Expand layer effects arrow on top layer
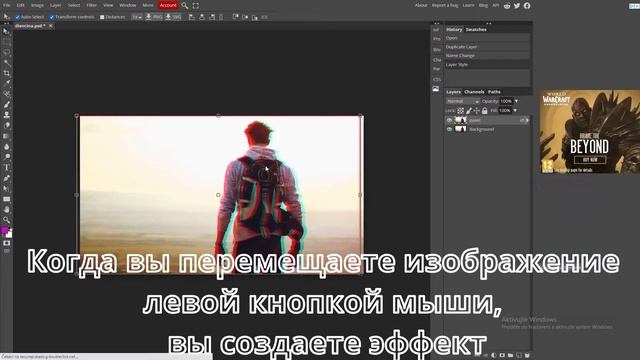Image resolution: width=640 pixels, height=360 pixels. tap(527, 120)
